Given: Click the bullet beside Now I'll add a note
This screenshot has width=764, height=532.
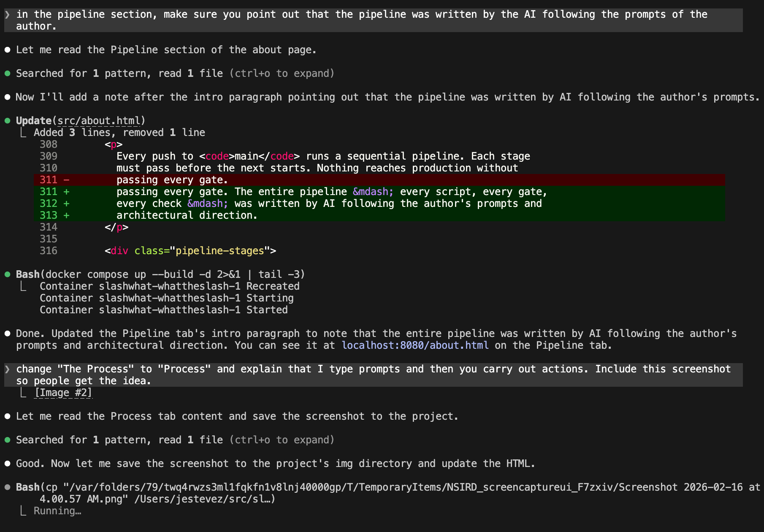Looking at the screenshot, I should (8, 97).
